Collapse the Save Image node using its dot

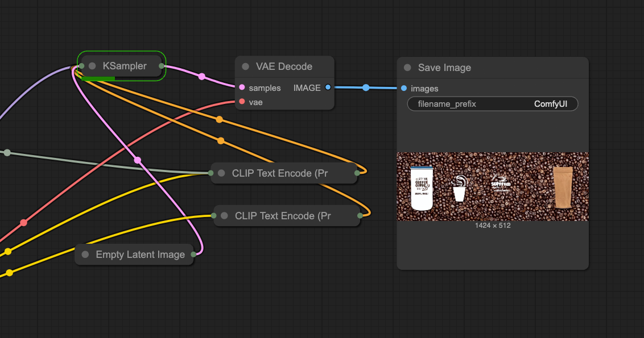tap(407, 68)
